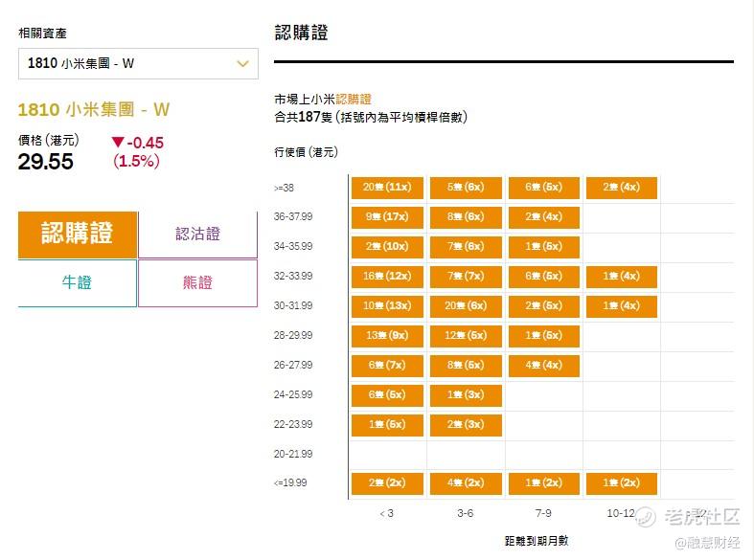Select the 2隻 (3x) cell in the 22-23.99 row
This screenshot has width=754, height=560.
[466, 425]
